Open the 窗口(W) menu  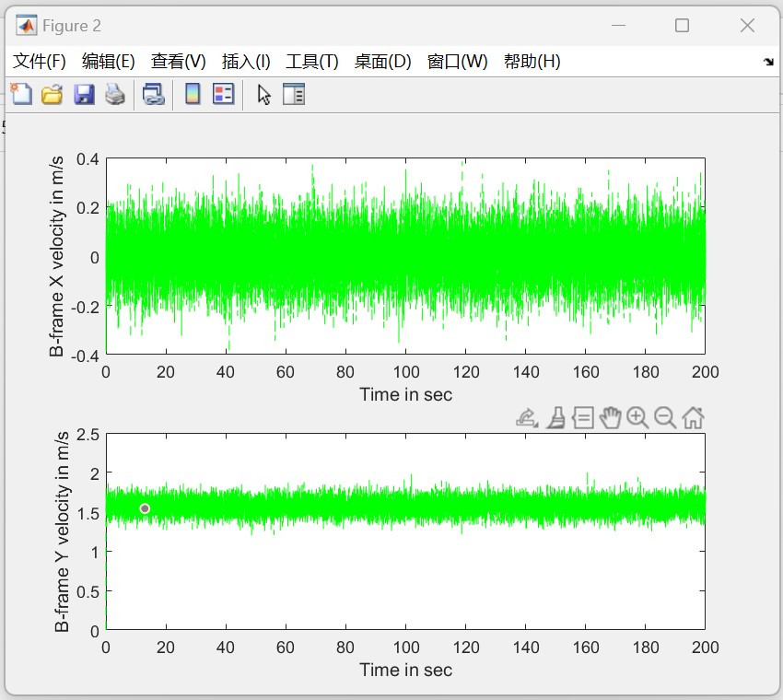point(458,62)
